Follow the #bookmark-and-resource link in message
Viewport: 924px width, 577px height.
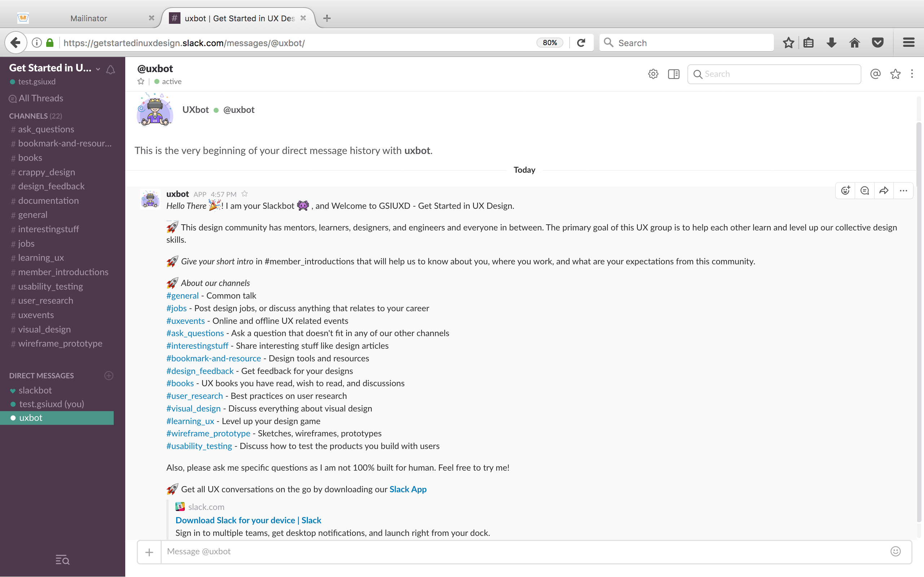(x=213, y=358)
